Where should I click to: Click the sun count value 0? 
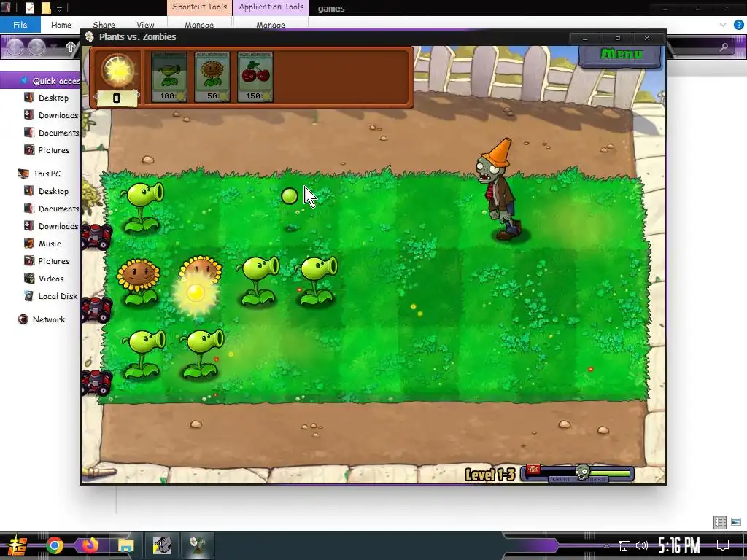117,98
